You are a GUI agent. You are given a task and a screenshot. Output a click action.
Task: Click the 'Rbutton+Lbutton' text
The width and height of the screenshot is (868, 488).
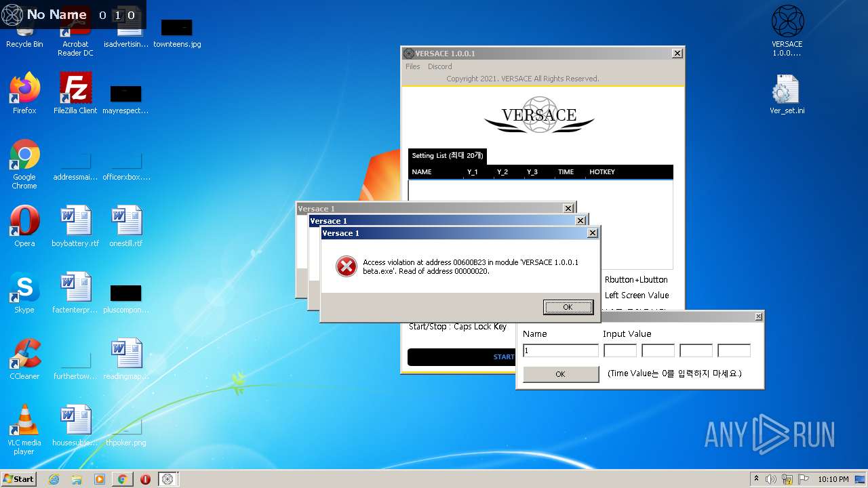pyautogui.click(x=636, y=280)
